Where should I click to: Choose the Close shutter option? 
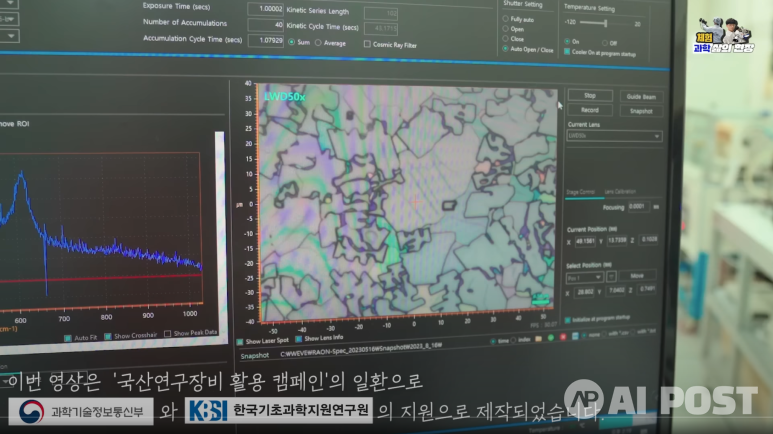click(x=505, y=38)
